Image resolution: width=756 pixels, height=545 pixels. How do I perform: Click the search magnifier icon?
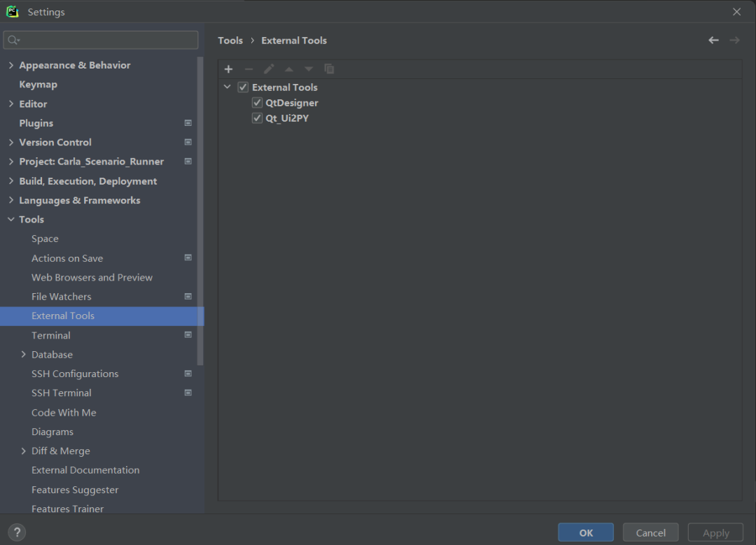pyautogui.click(x=13, y=40)
